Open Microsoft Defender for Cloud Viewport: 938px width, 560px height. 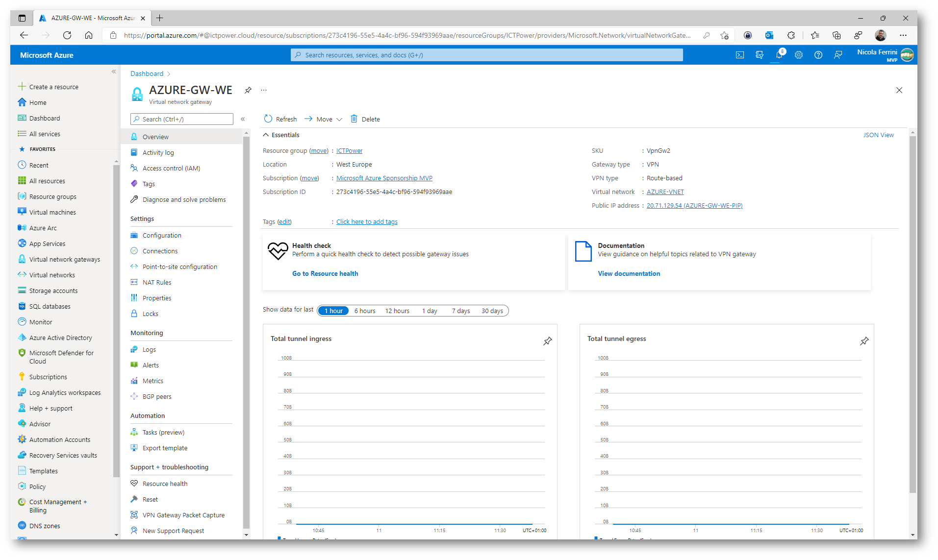click(61, 357)
